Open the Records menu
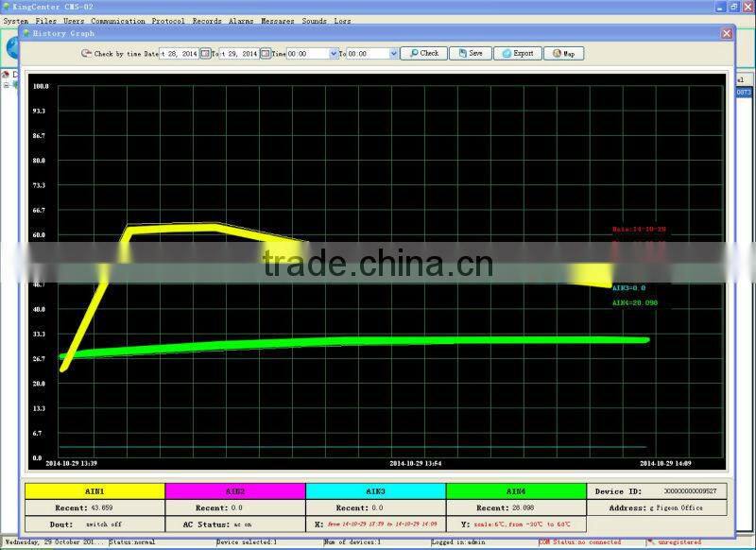Screen dimensions: 756x550 tap(207, 20)
